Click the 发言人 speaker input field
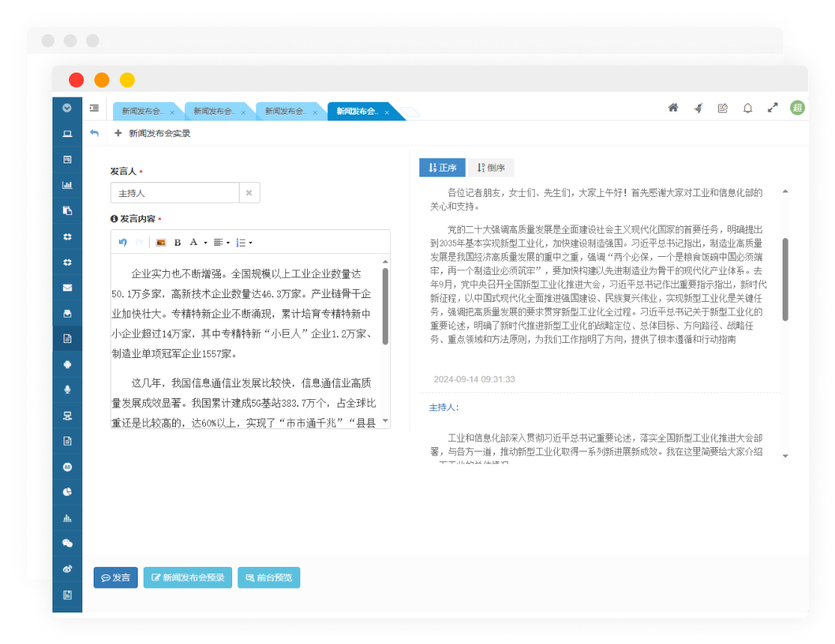This screenshot has width=835, height=644. click(174, 193)
